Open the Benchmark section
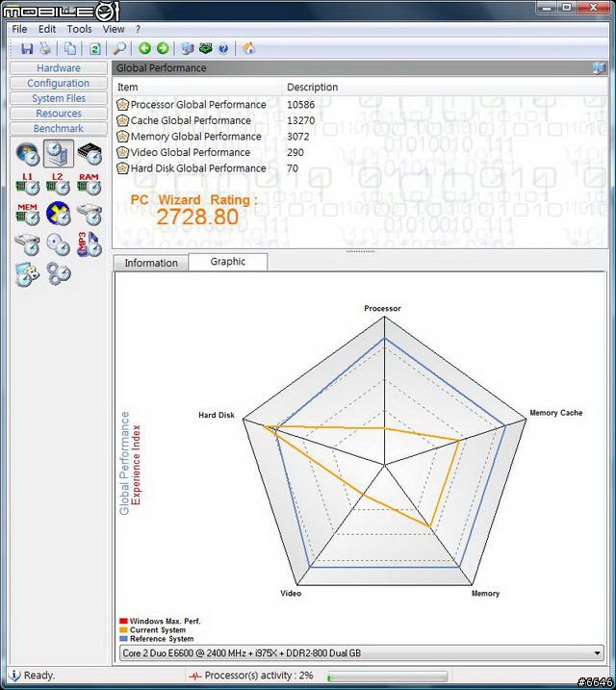 click(x=59, y=128)
